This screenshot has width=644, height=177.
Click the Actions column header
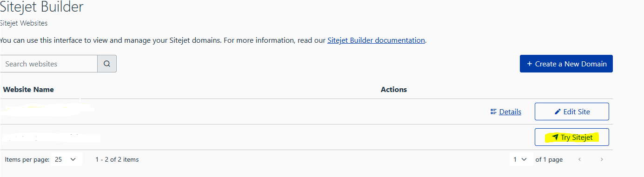tap(394, 90)
